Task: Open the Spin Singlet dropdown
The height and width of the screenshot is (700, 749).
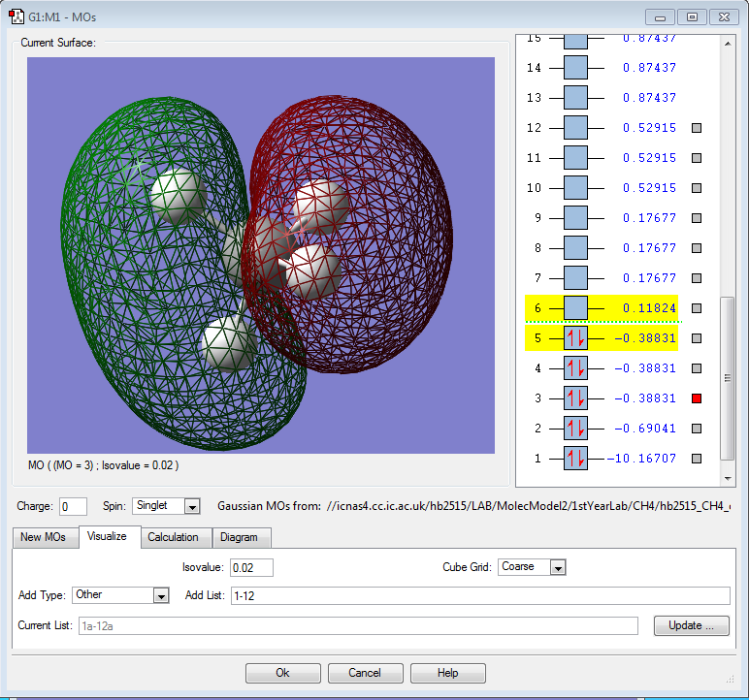Action: tap(191, 506)
